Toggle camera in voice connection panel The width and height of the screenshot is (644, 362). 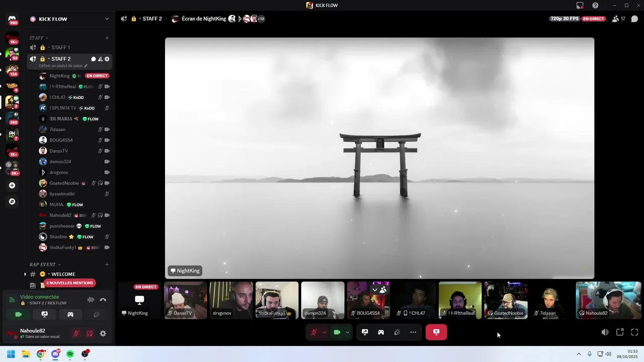coord(19,314)
